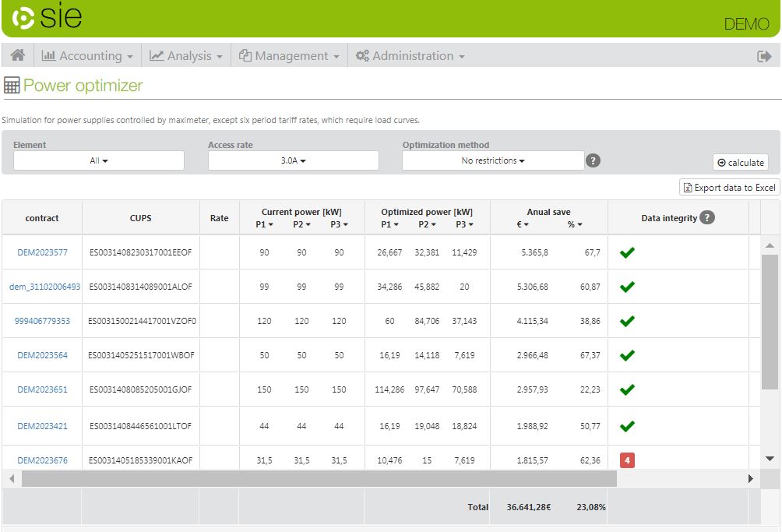Click green checkmark for DEM2023577
Image resolution: width=782 pixels, height=532 pixels.
point(627,252)
